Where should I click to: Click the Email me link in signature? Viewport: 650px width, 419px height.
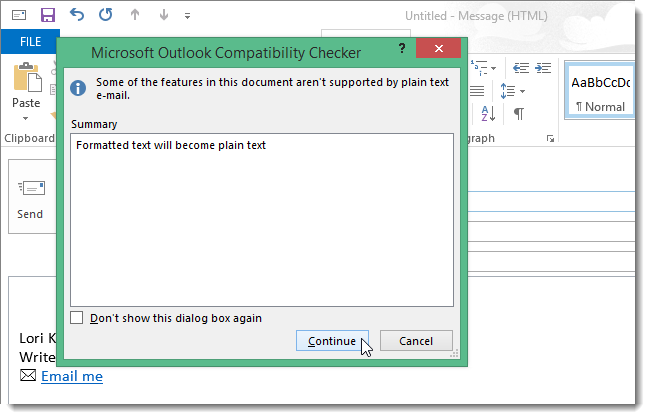72,376
